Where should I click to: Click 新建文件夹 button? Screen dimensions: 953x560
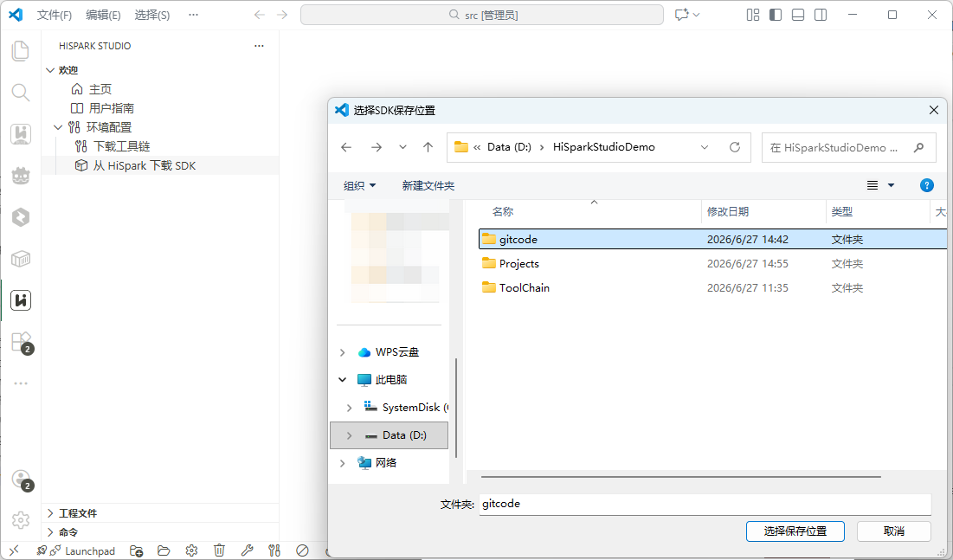(x=428, y=185)
